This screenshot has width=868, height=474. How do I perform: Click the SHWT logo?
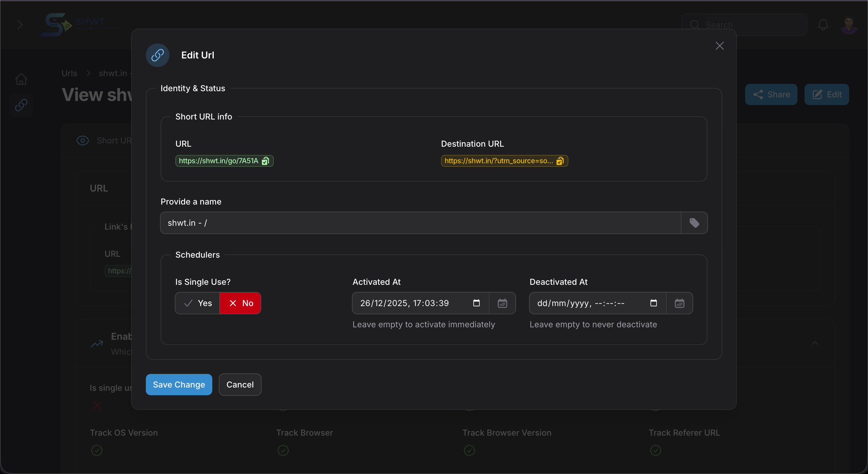tap(57, 24)
